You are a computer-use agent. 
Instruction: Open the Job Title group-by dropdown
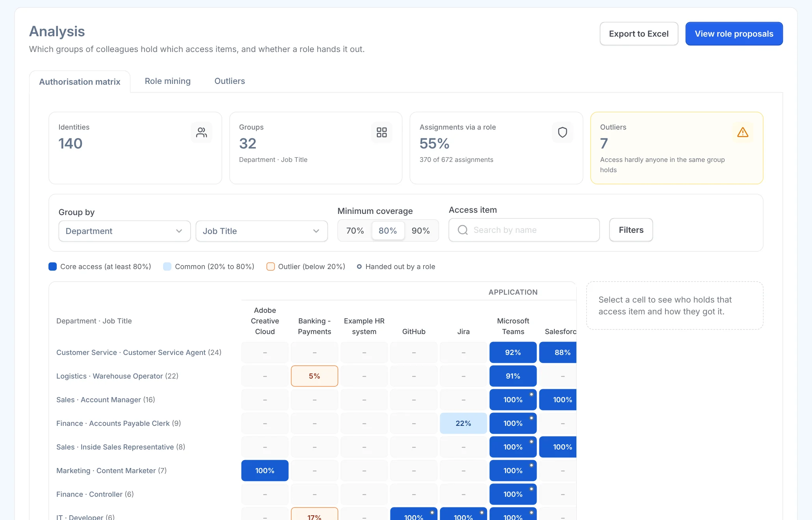pyautogui.click(x=262, y=231)
